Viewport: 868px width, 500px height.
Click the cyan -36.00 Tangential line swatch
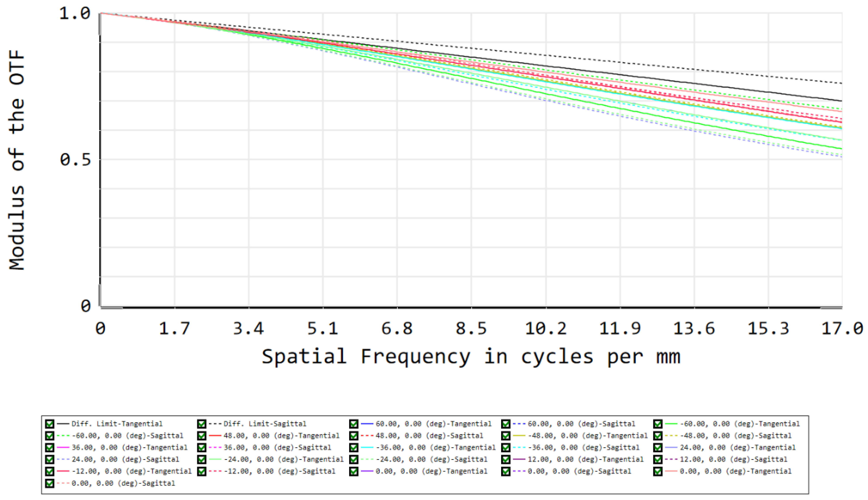[367, 448]
